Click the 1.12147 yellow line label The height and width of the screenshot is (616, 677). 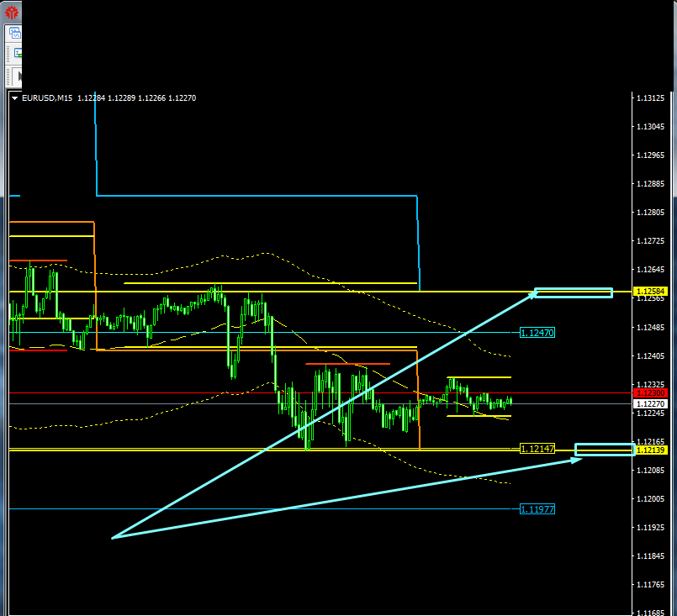(x=537, y=449)
